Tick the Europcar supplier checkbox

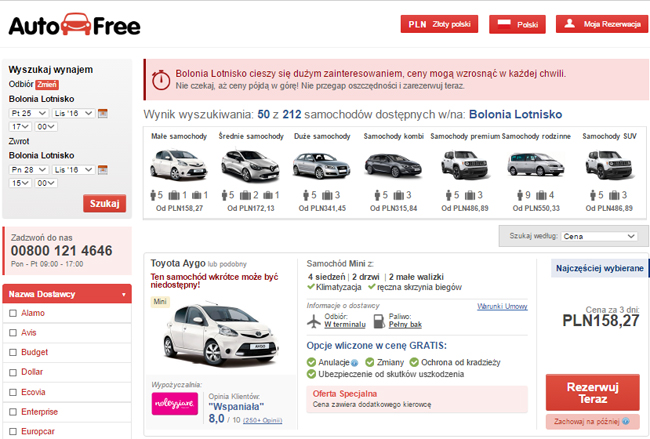point(13,432)
